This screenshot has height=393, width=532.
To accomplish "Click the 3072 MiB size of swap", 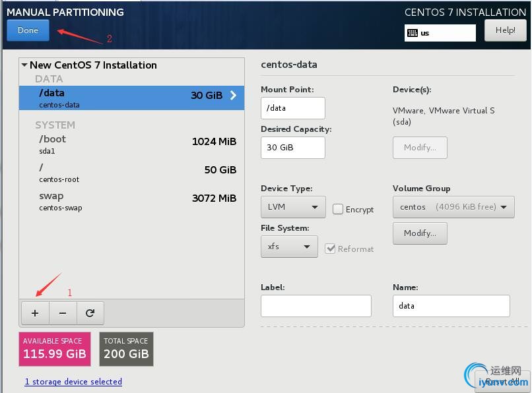I will [x=214, y=198].
